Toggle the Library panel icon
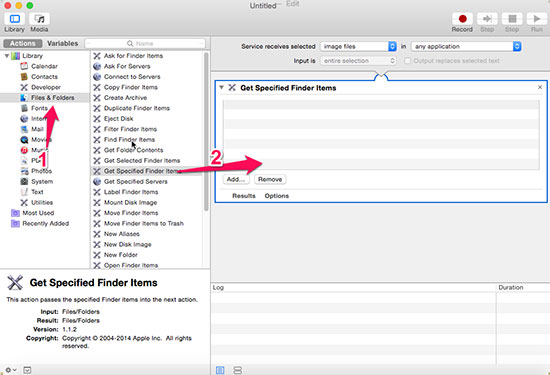 pyautogui.click(x=14, y=19)
